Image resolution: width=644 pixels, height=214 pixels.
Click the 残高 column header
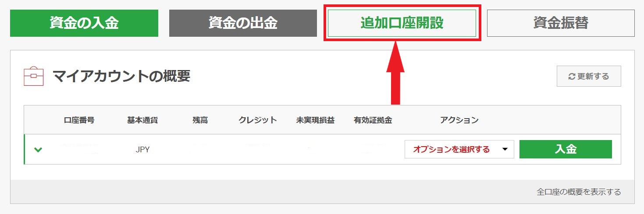click(199, 120)
